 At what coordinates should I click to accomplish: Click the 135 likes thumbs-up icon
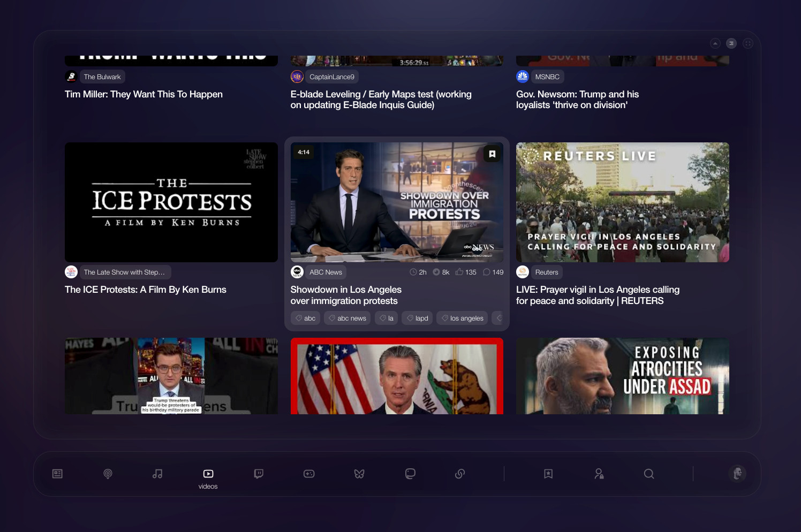point(459,272)
